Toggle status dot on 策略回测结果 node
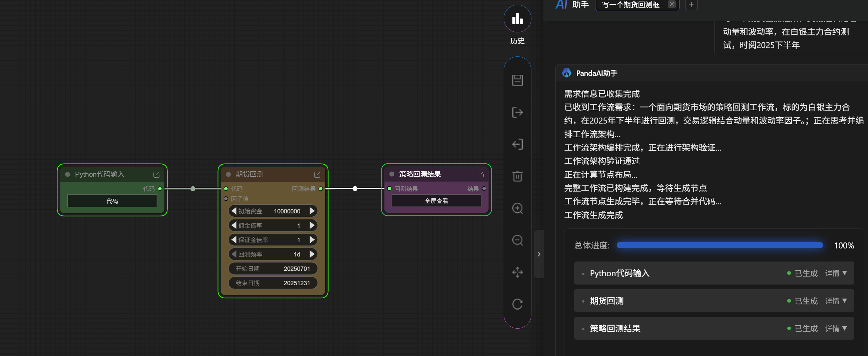This screenshot has width=868, height=356. 392,174
